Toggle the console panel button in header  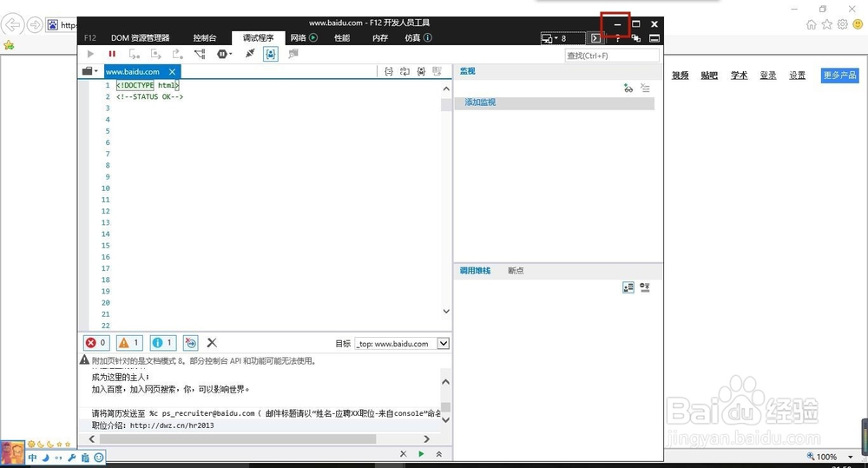[595, 38]
